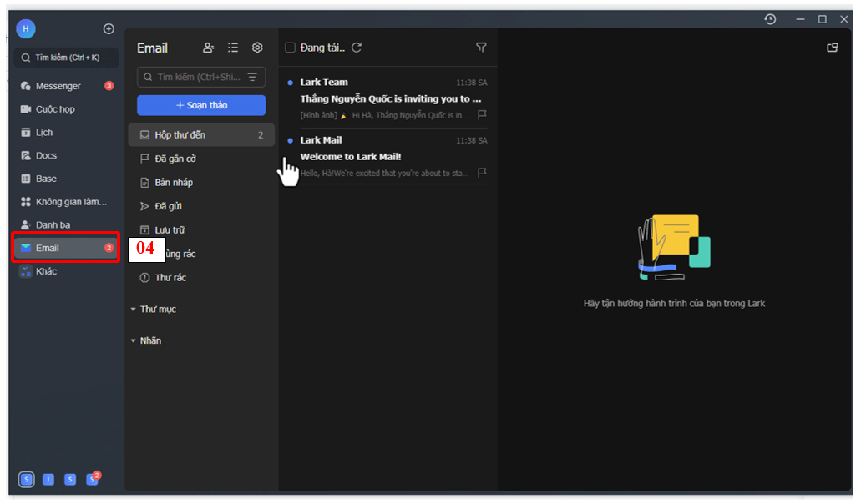This screenshot has width=861, height=504.
Task: Tick the select-all emails checkbox
Action: coord(290,48)
